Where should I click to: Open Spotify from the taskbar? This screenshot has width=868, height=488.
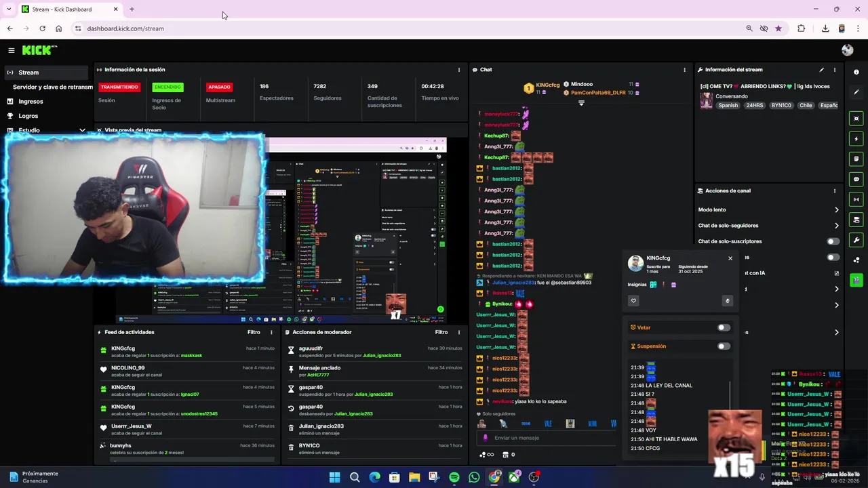(x=454, y=477)
